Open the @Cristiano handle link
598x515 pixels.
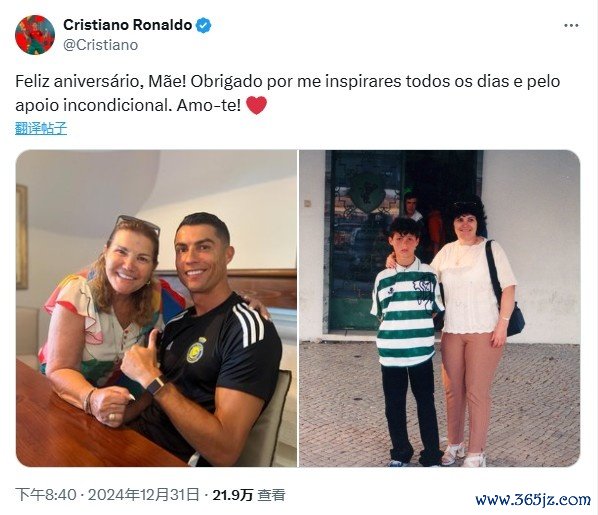click(100, 45)
